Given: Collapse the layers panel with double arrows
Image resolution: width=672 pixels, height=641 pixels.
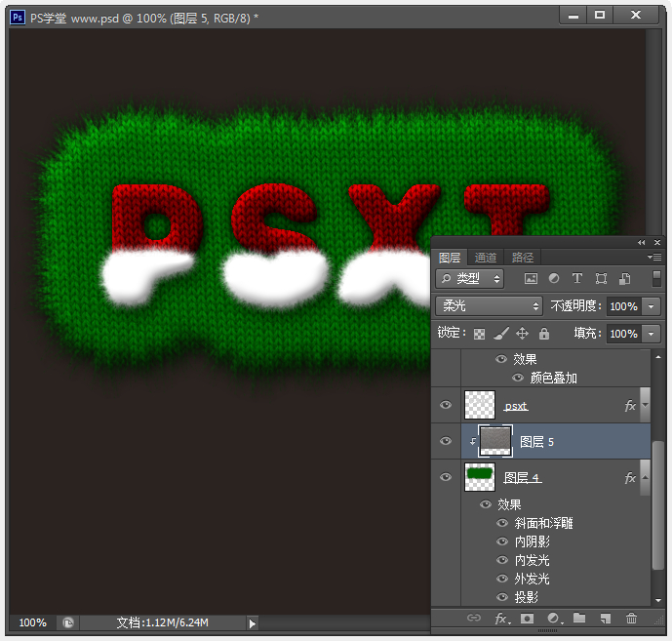Looking at the screenshot, I should pos(641,242).
